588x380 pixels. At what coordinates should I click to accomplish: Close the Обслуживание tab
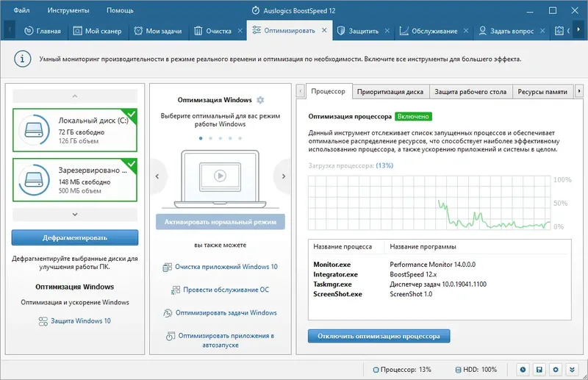pos(466,31)
